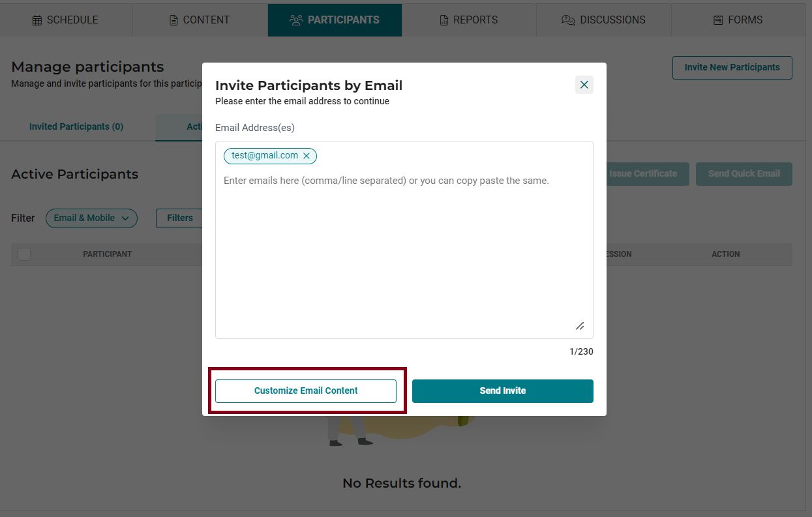The image size is (812, 517).
Task: Focus the email addresses input area
Action: click(x=404, y=240)
